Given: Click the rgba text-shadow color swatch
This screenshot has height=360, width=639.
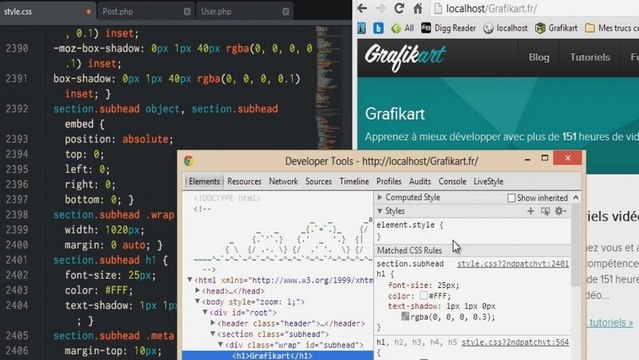Looking at the screenshot, I should 405,316.
